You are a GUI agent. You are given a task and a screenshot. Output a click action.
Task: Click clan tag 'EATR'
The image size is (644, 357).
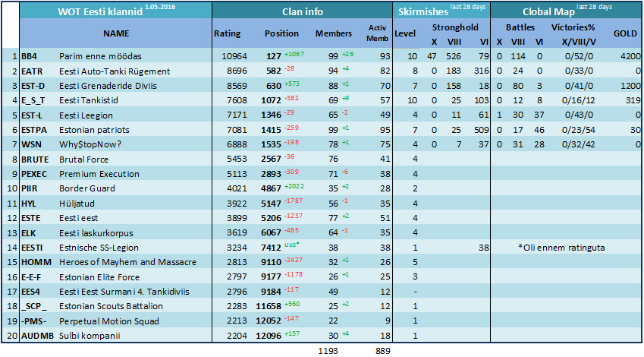[x=32, y=71]
